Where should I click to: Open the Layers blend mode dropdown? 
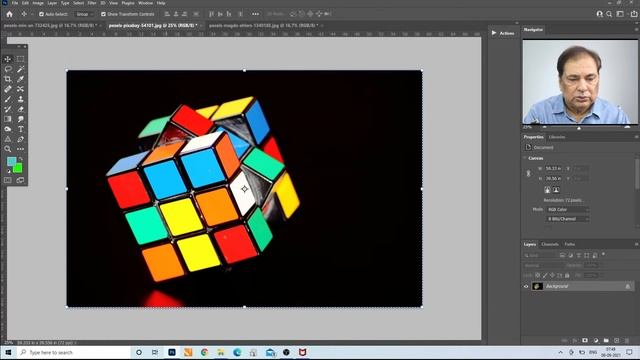point(543,265)
